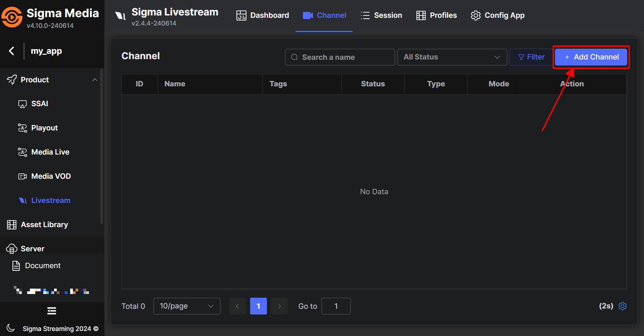This screenshot has width=644, height=336.
Task: Open the Profiles tab
Action: 436,15
